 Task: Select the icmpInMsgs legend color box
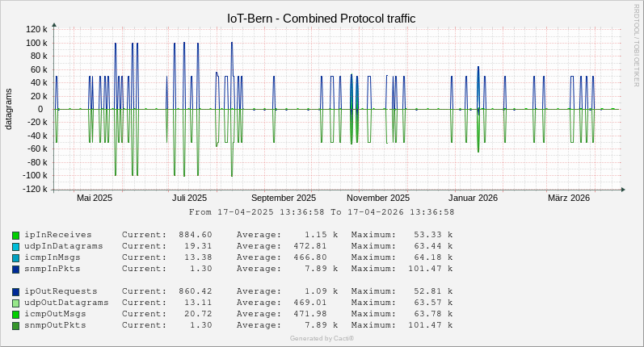point(16,257)
